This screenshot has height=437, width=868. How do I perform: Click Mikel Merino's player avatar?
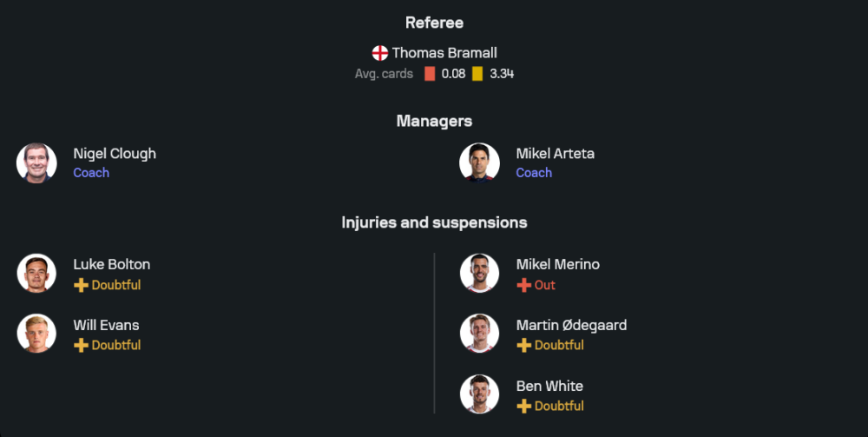coord(479,274)
